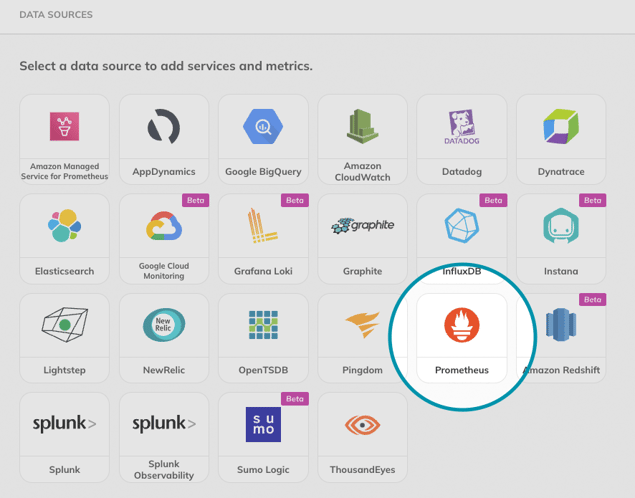
Task: Select the Grafana Loki striped icon
Action: [x=262, y=226]
